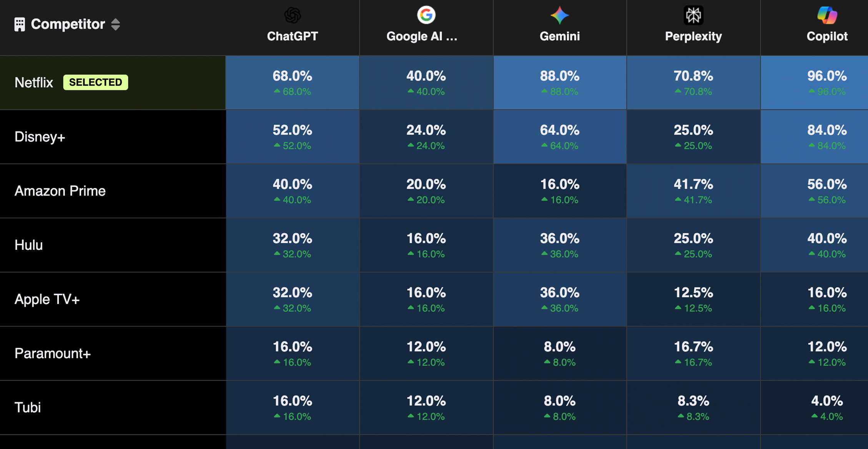
Task: Click the Gemini star icon in the header
Action: click(x=559, y=15)
